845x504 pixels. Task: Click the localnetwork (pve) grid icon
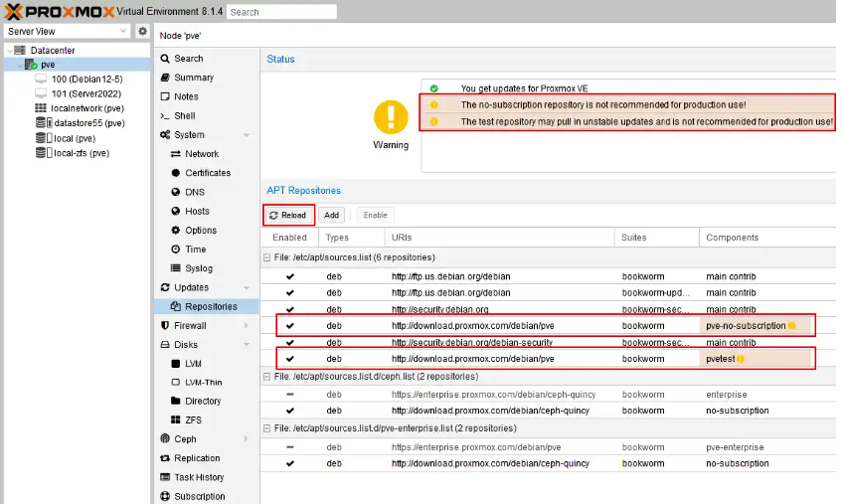(x=41, y=108)
